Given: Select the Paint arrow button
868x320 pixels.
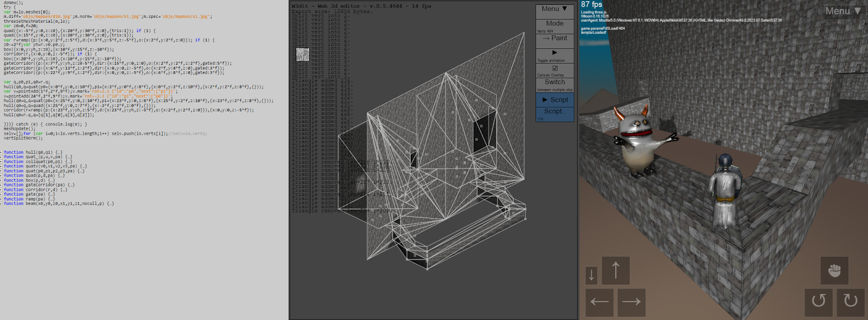Looking at the screenshot, I should click(x=554, y=41).
